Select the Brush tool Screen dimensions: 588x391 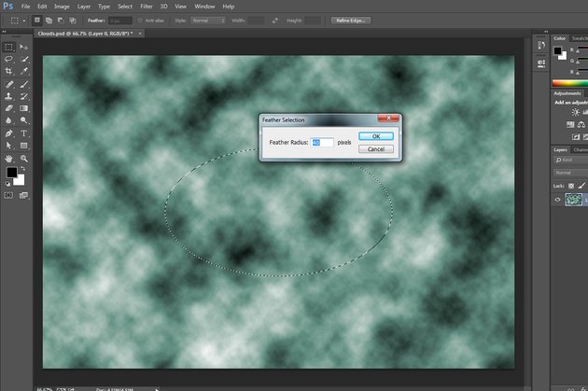(x=24, y=84)
